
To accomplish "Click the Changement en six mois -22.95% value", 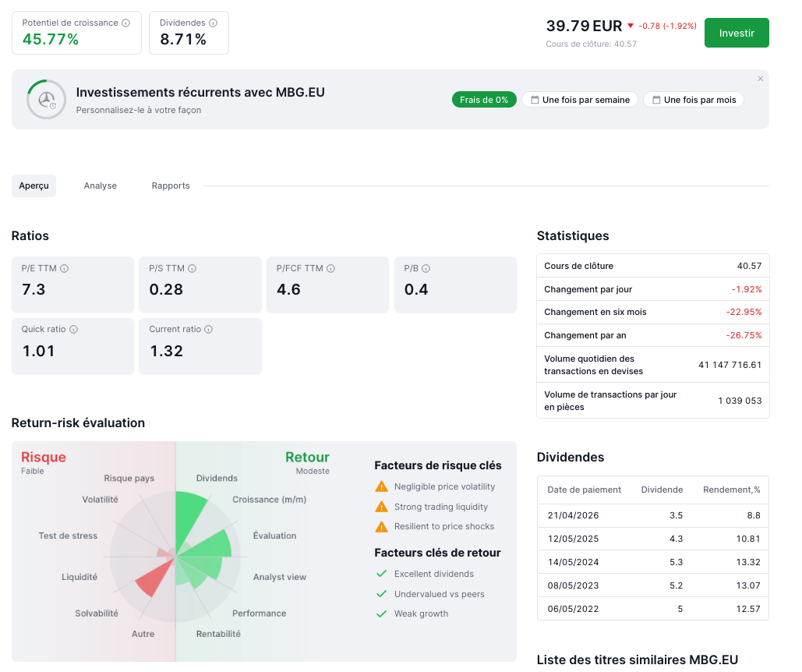I will (x=744, y=312).
